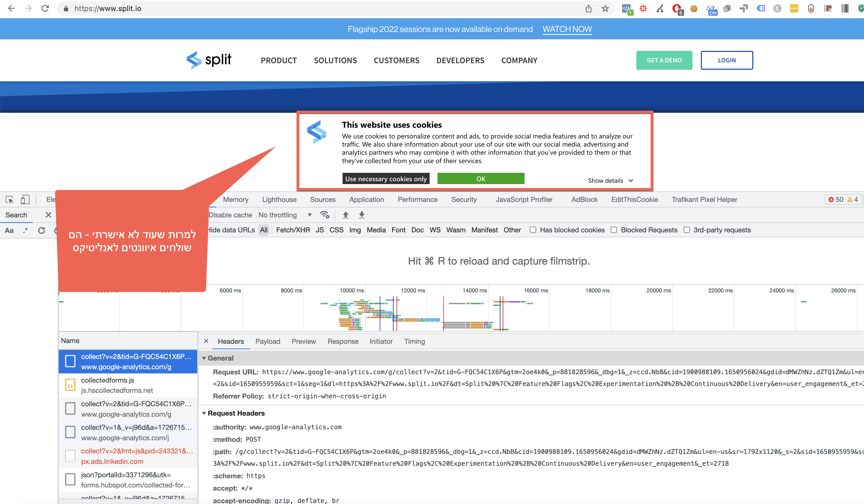Viewport: 864px width, 504px height.
Task: Reload the page with the refresh icon
Action: click(x=45, y=8)
